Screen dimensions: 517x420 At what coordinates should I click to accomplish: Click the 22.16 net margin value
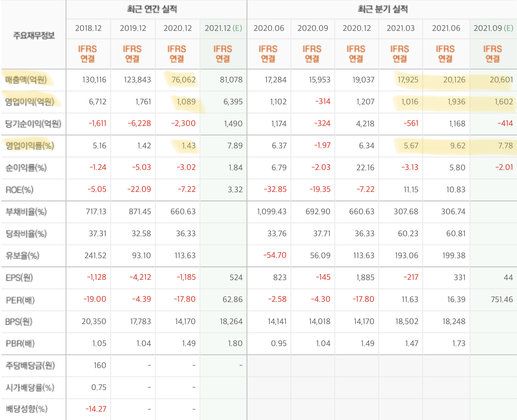(365, 168)
